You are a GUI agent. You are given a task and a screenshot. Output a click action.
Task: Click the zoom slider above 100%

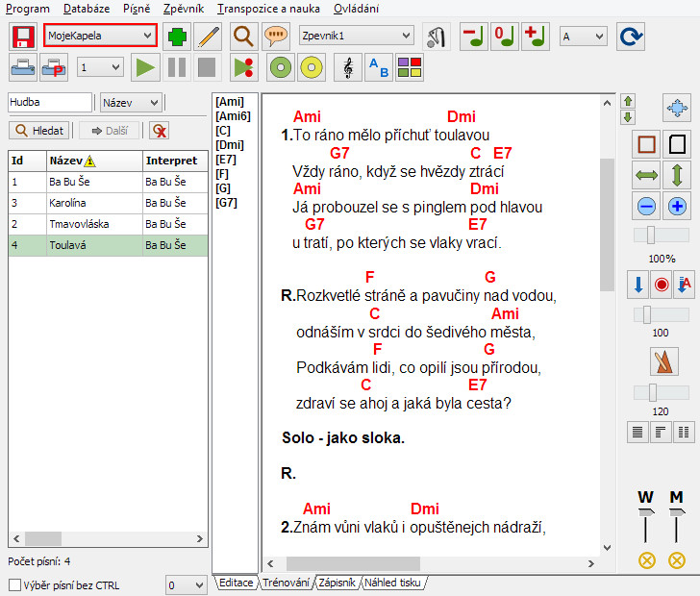tap(662, 235)
